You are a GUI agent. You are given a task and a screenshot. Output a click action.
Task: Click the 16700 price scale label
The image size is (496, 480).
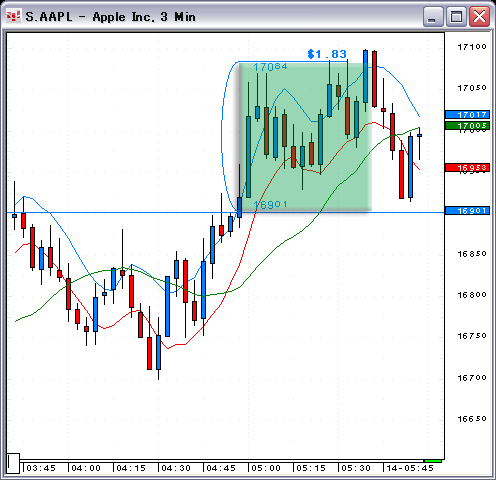[471, 378]
